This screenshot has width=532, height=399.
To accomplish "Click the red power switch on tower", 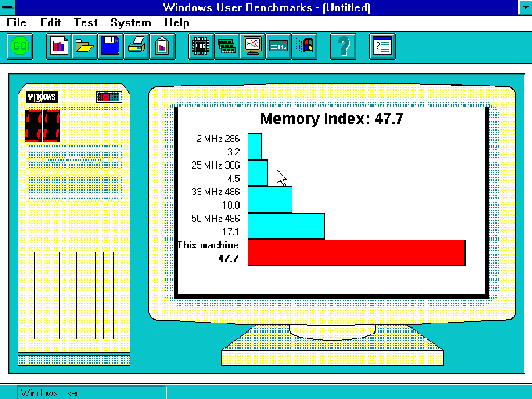I will pos(109,97).
